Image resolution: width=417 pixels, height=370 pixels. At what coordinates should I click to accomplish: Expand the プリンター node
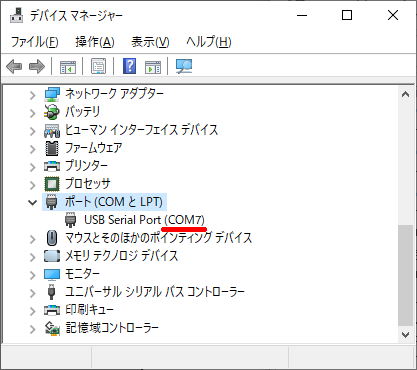[x=33, y=167]
